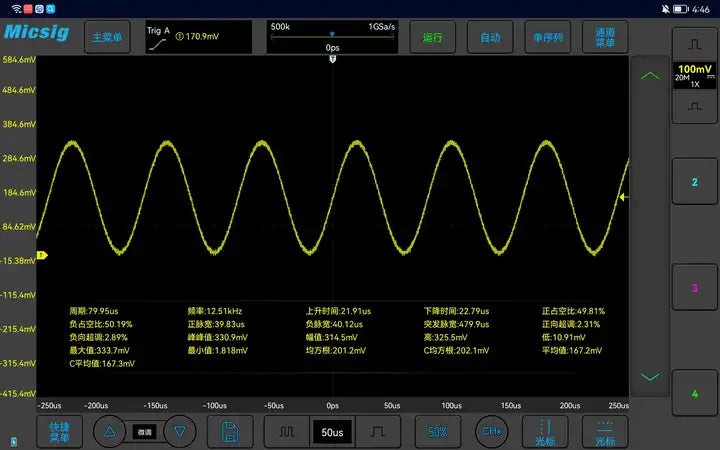
Task: Move the channel up with the green up chevron
Action: pyautogui.click(x=650, y=76)
